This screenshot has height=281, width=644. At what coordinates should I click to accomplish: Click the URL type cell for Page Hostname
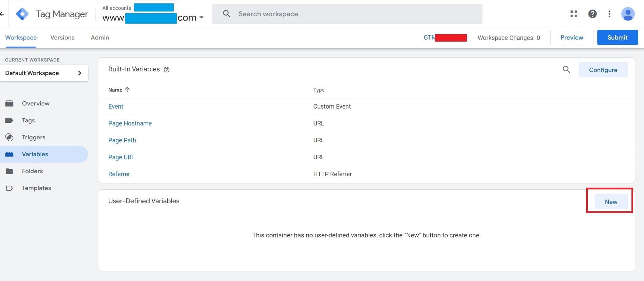(x=319, y=123)
